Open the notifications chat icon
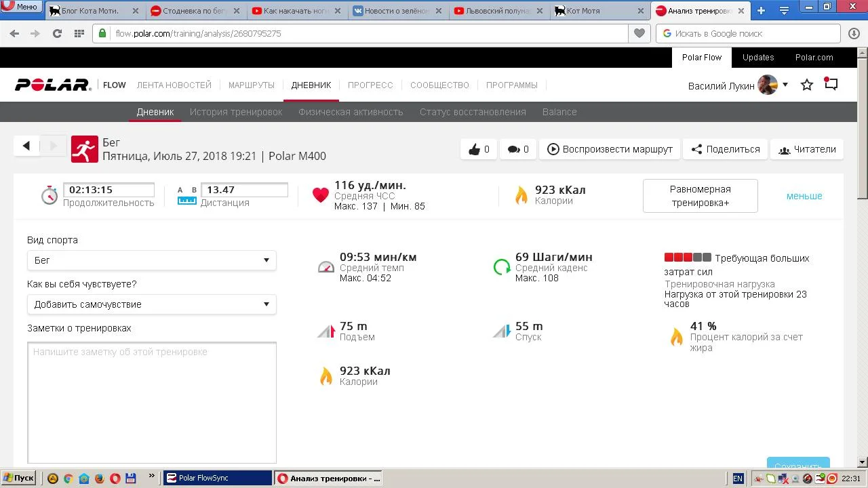The image size is (868, 488). click(831, 85)
